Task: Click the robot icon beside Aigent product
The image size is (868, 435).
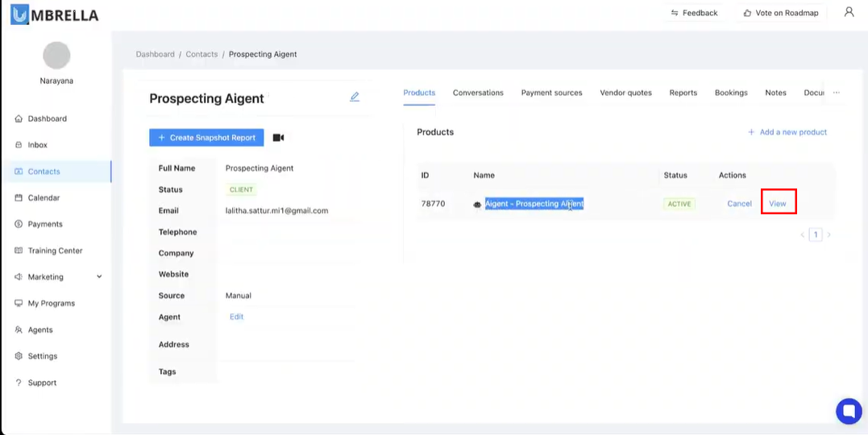Action: (x=477, y=205)
